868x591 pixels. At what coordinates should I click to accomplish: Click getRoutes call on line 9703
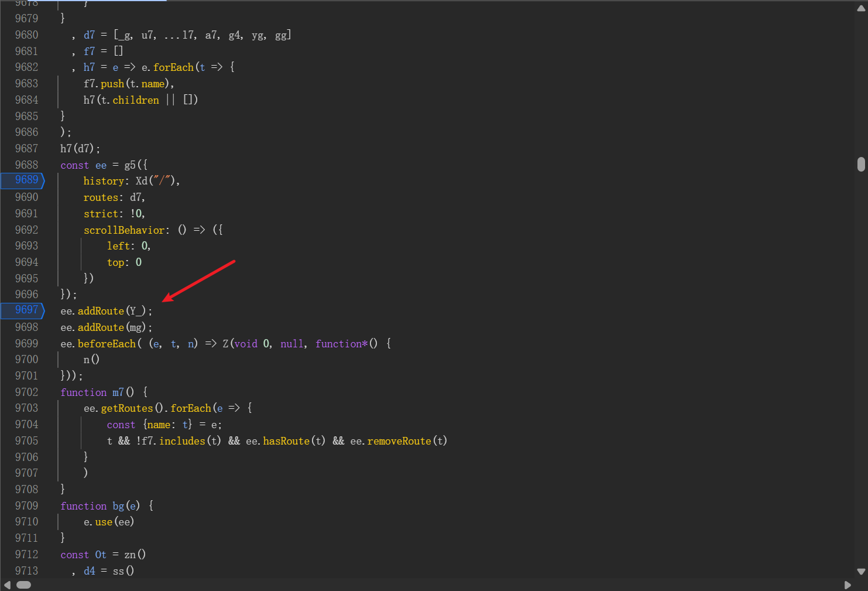click(126, 408)
